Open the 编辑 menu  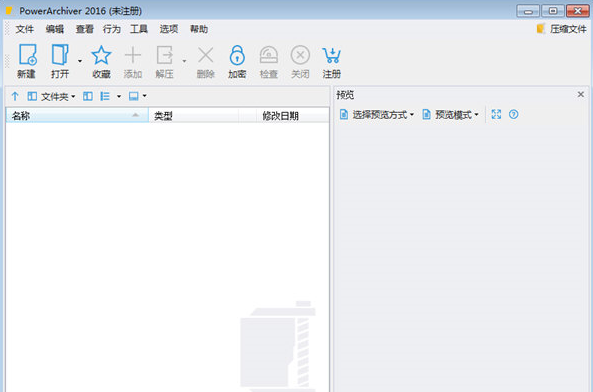pyautogui.click(x=55, y=29)
